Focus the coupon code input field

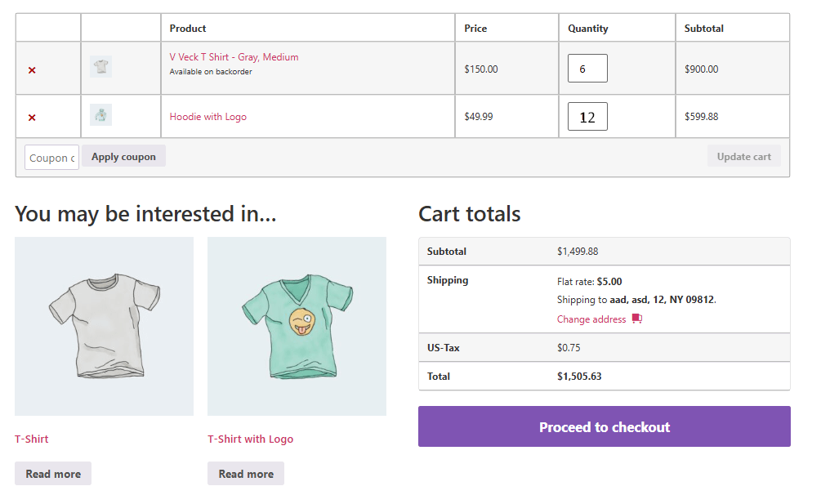point(51,158)
